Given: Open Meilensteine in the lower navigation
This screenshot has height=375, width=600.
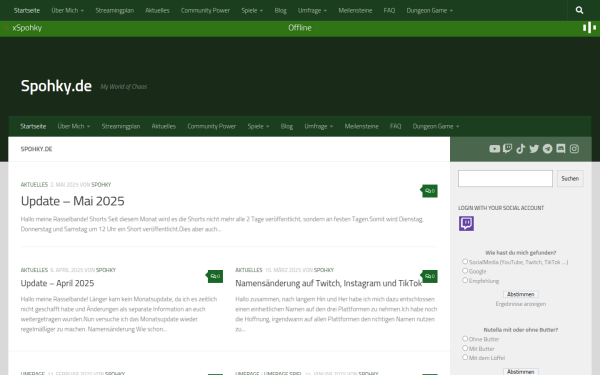Looking at the screenshot, I should [x=362, y=126].
